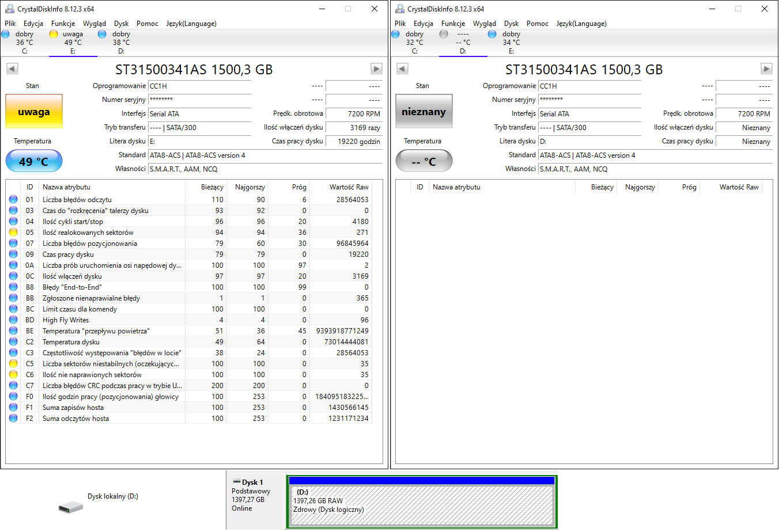Select row 'Ilość realokowanych sektorów'

tap(189, 233)
